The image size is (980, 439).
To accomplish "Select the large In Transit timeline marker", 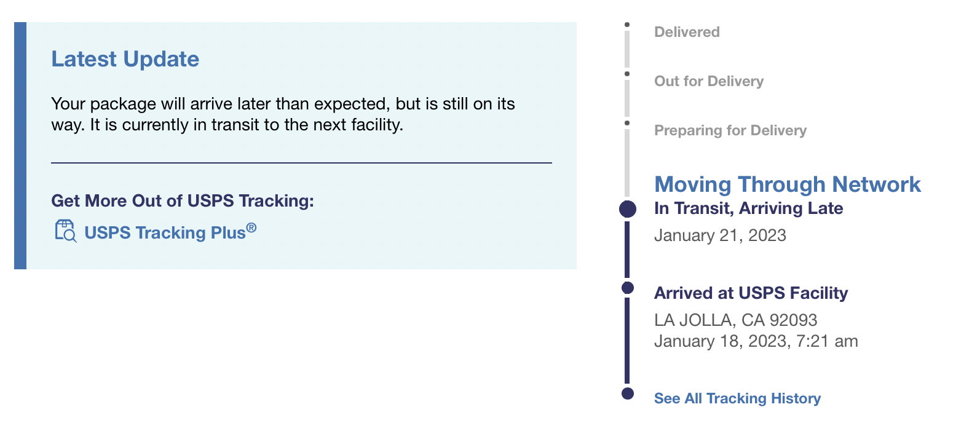I will [628, 209].
